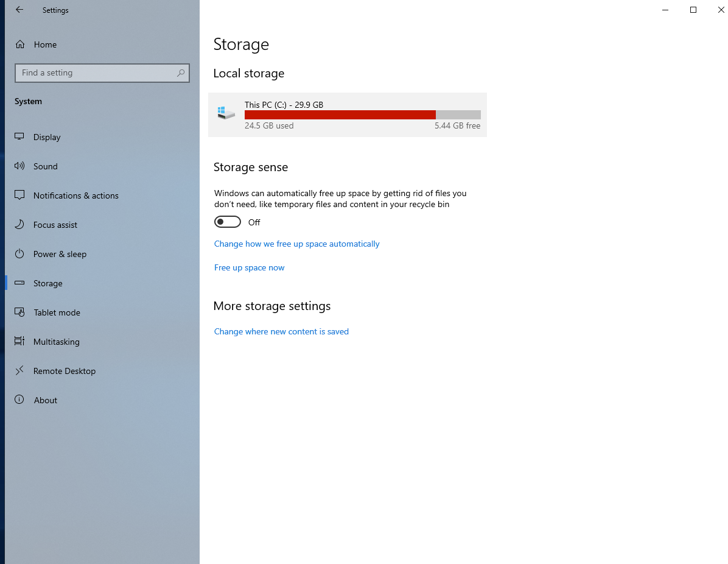Click the About info icon
The width and height of the screenshot is (728, 564).
coord(19,400)
